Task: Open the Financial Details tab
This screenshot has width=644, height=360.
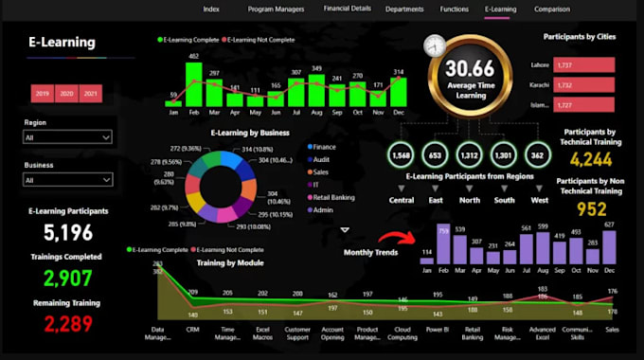Action: point(347,9)
